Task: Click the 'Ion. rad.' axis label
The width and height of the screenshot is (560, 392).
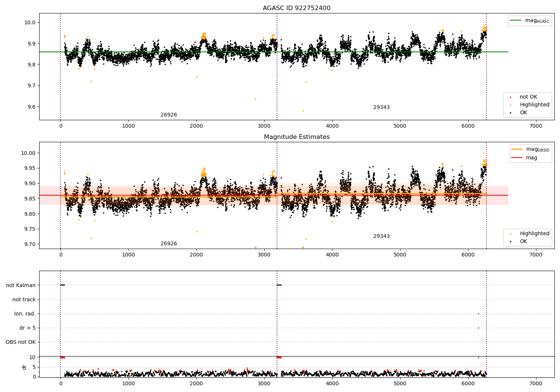Action: (25, 314)
